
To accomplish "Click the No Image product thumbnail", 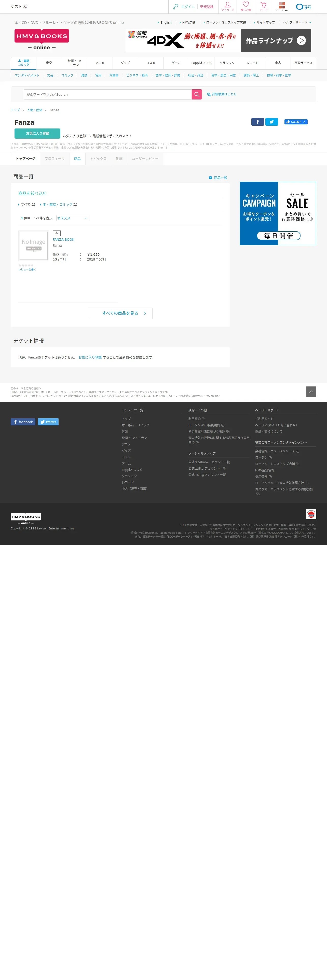I will coord(34,246).
